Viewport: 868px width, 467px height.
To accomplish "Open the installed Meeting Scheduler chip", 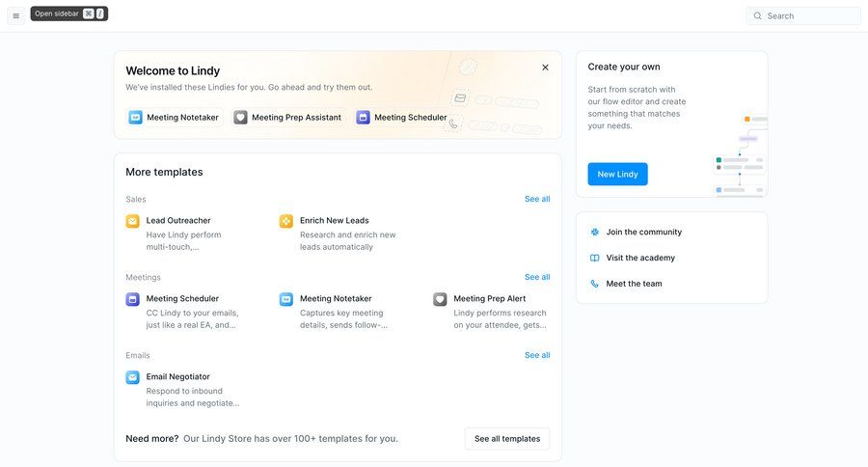I will 402,118.
